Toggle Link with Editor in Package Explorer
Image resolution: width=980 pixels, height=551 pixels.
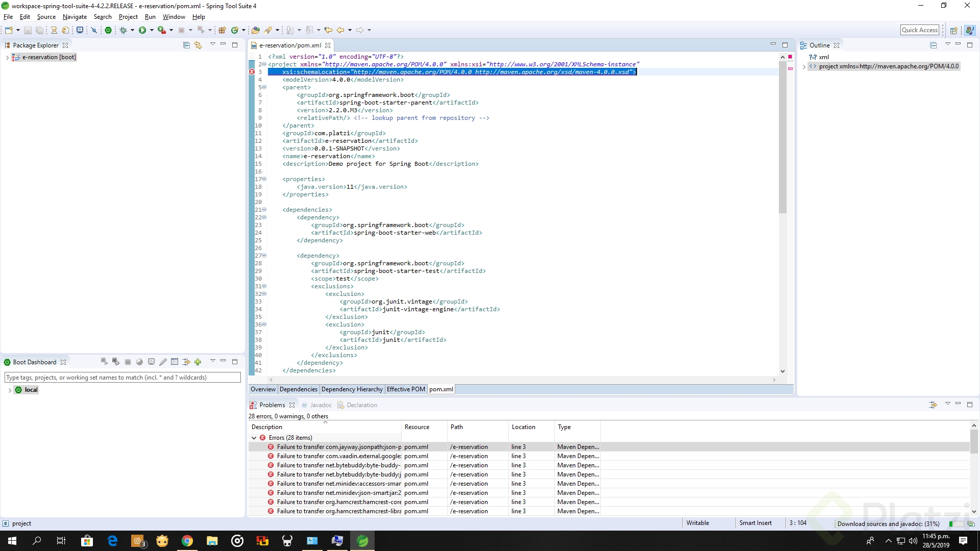[x=198, y=45]
